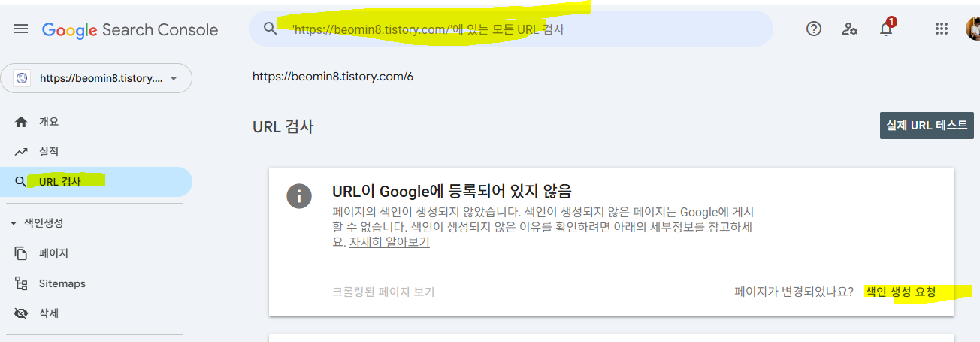980x342 pixels.
Task: Click the crossed-eye icon beside 삭제
Action: [21, 313]
